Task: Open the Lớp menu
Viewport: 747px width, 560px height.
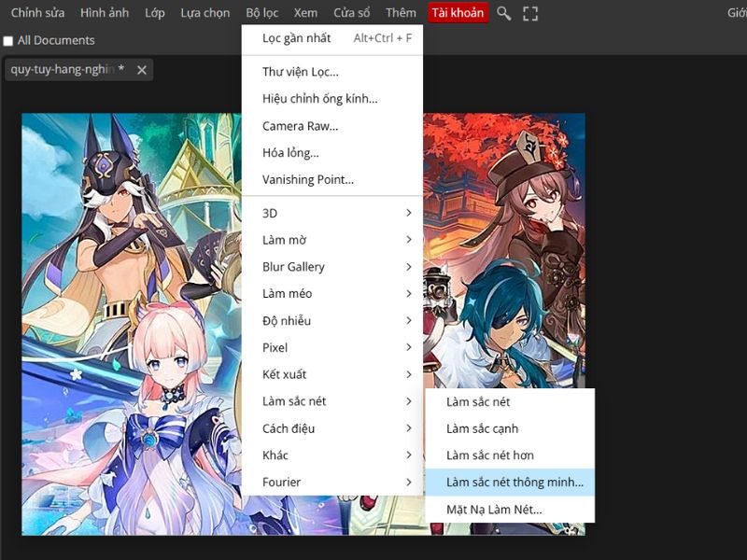Action: 155,13
